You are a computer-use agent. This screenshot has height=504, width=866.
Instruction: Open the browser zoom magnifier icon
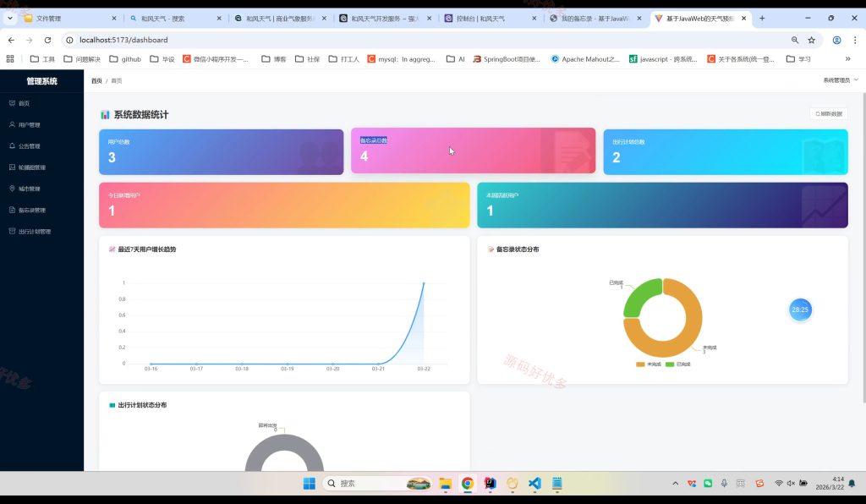(795, 40)
